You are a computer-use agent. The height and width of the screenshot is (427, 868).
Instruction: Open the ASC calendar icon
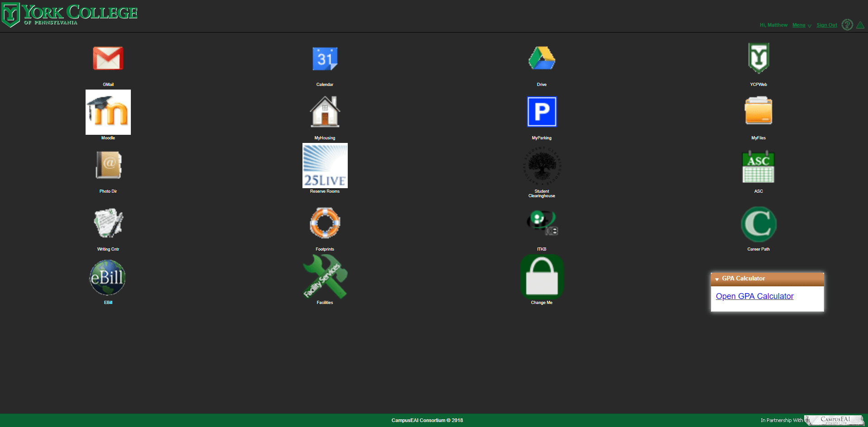coord(758,166)
